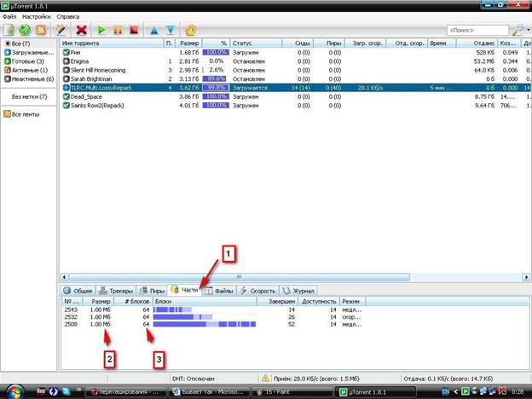Sort by Загр. скор. column header
Viewport: 532px width, 399px height.
point(365,43)
